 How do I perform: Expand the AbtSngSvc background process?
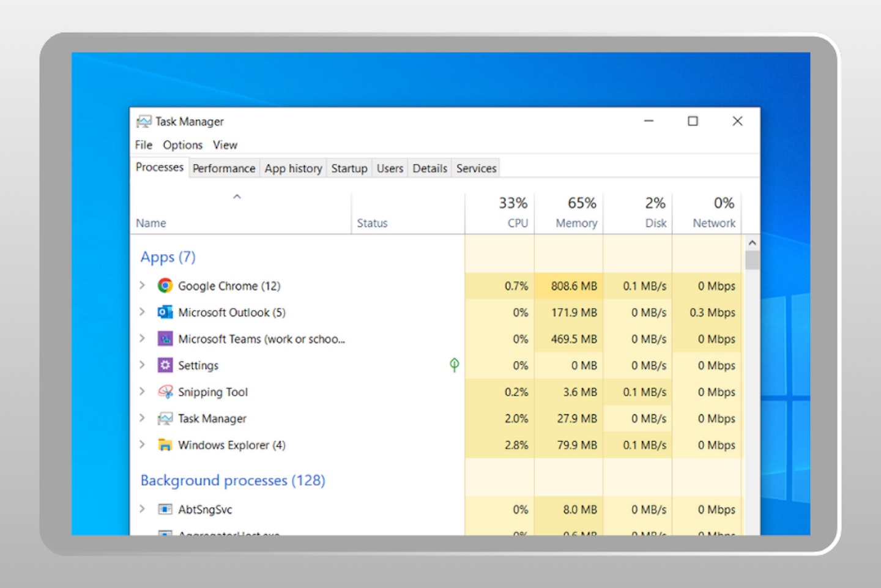point(142,509)
